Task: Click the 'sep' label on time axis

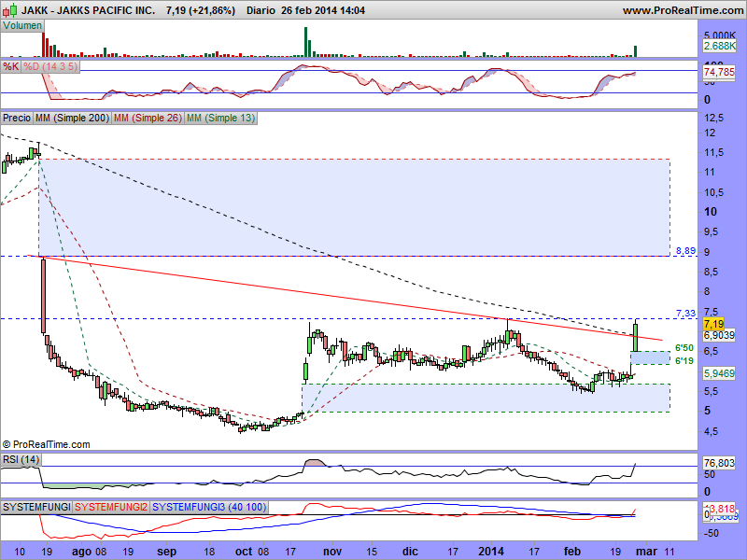Action: click(167, 552)
